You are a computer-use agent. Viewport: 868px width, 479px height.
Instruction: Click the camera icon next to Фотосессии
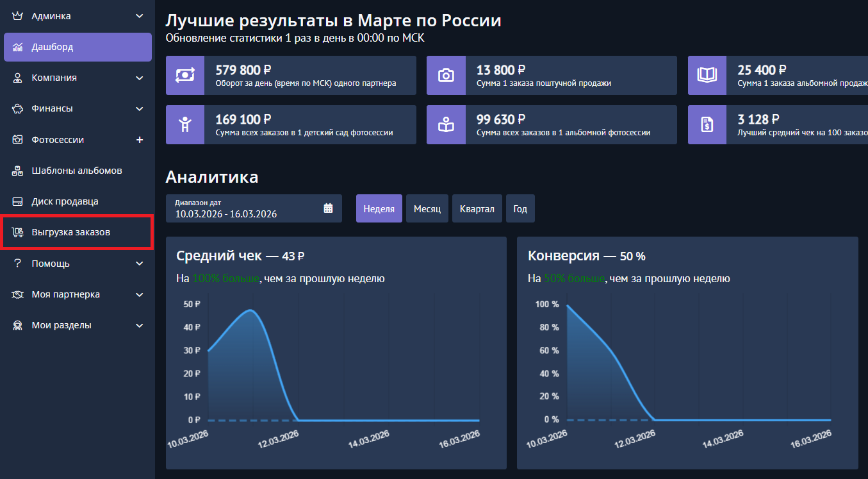coord(17,140)
